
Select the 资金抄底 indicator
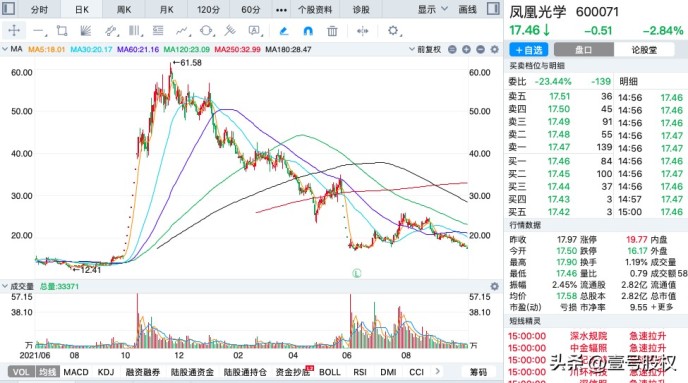click(x=293, y=372)
